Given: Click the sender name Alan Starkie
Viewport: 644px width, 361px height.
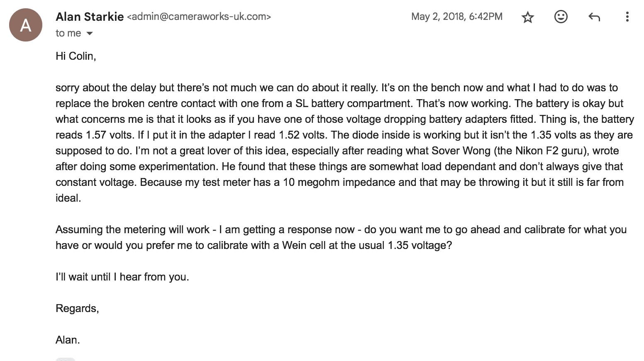Looking at the screenshot, I should click(90, 17).
